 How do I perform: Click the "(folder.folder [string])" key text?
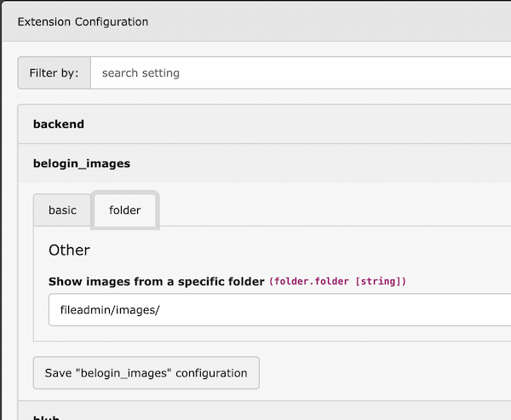coord(337,282)
